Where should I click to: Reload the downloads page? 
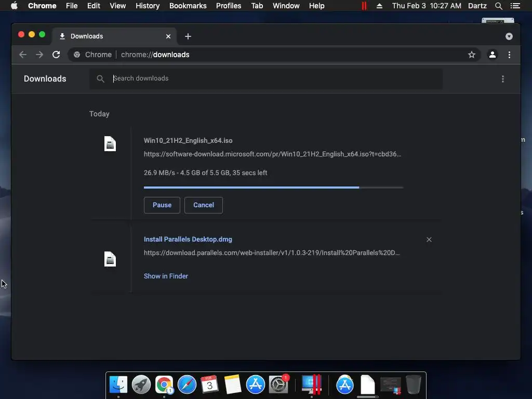56,55
